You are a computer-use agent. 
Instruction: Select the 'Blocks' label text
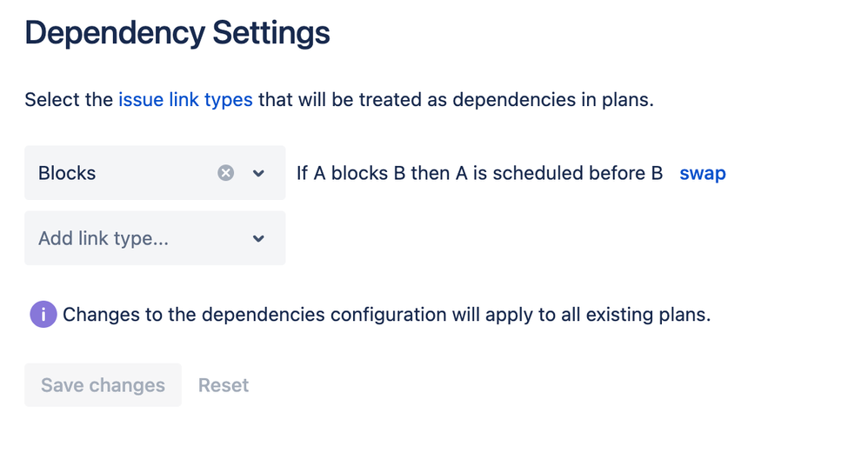click(x=67, y=173)
